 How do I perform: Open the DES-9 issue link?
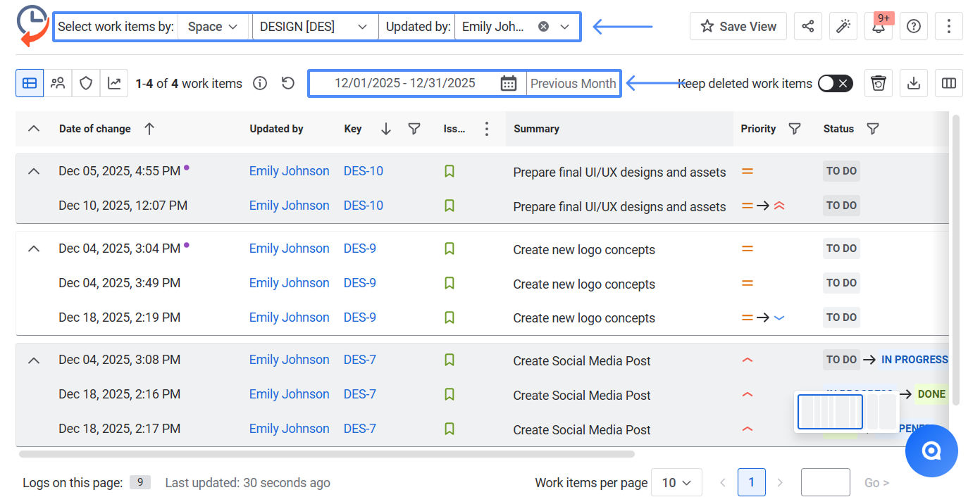tap(359, 249)
